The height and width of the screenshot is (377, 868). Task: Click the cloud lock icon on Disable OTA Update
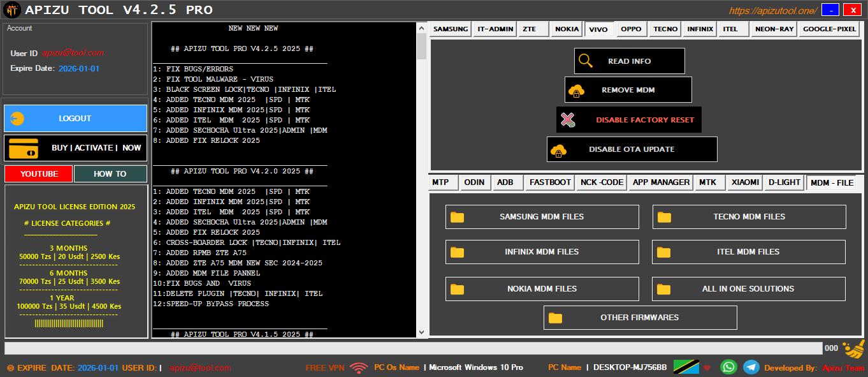(559, 150)
